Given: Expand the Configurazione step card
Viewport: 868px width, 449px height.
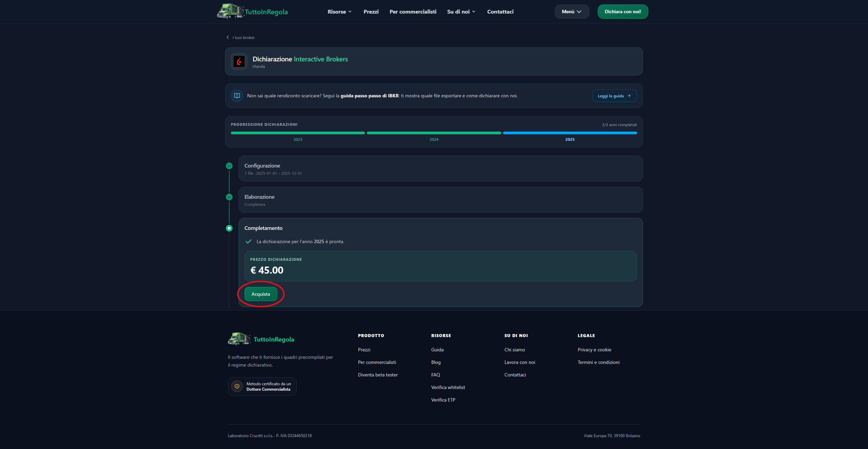Looking at the screenshot, I should tap(440, 169).
